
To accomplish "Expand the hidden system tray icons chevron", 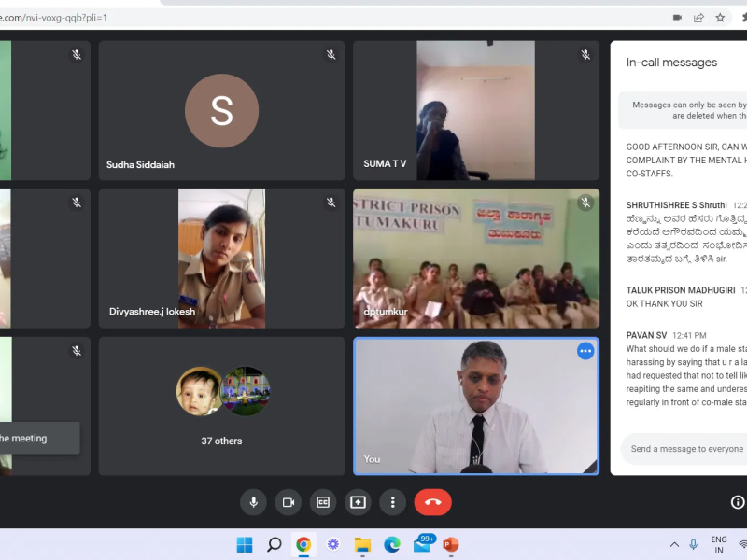I will [x=674, y=544].
